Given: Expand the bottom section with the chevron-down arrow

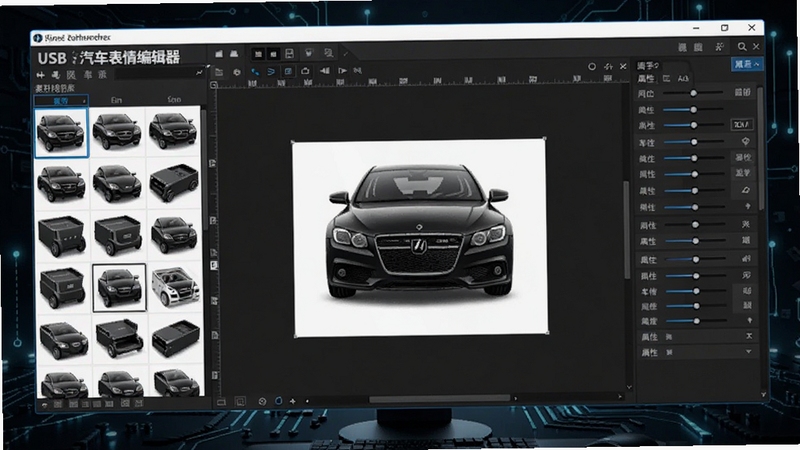Looking at the screenshot, I should coord(748,352).
